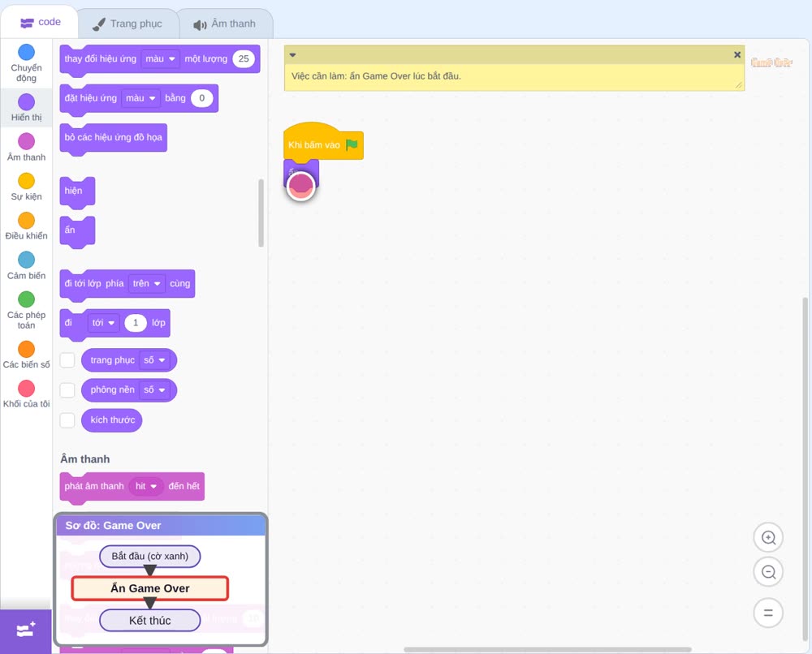Click the hiện block in the palette
812x654 pixels.
coord(77,192)
